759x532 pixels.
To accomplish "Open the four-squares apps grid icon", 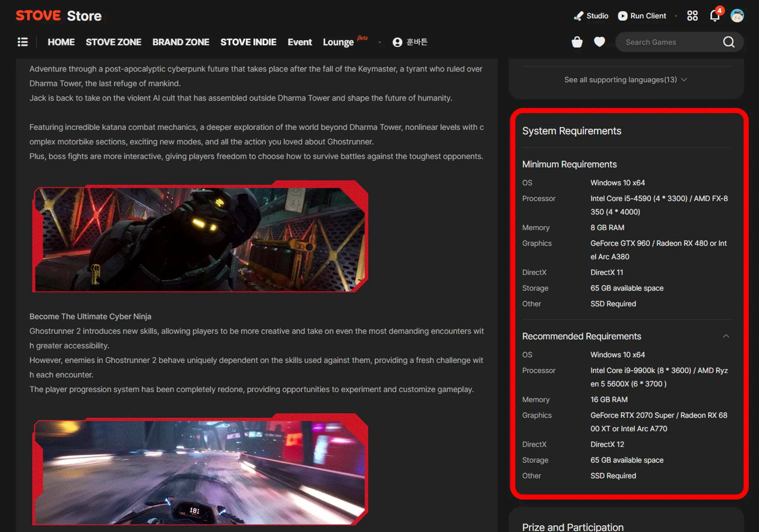I will 692,16.
